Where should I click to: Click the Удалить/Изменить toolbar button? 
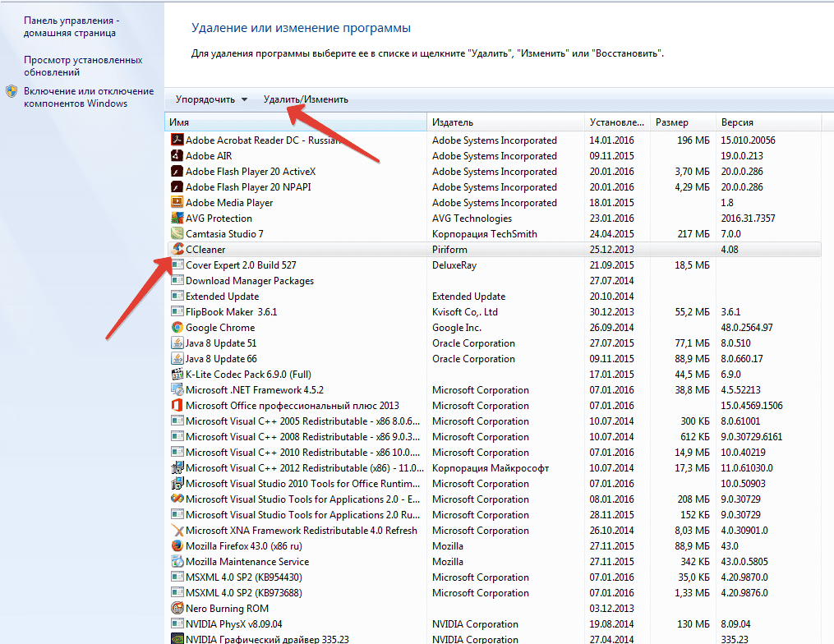306,99
